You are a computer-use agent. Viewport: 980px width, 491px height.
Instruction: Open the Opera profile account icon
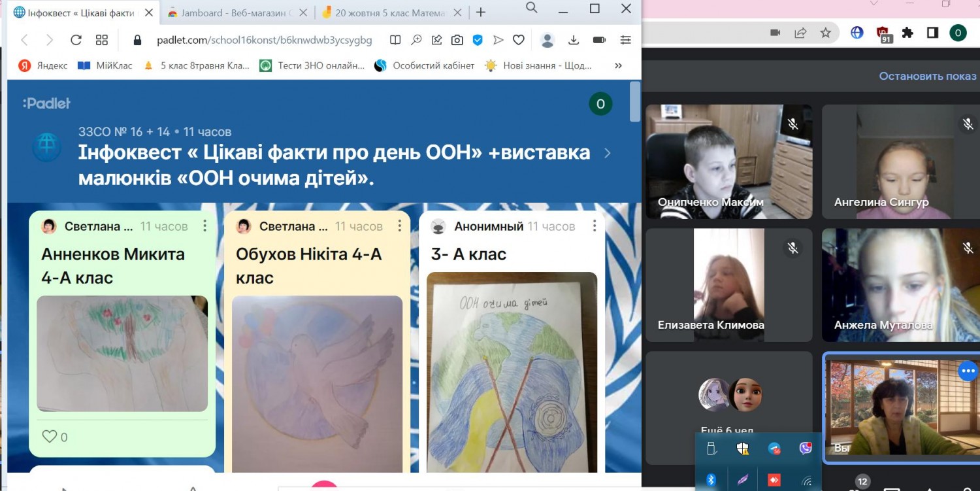(548, 40)
